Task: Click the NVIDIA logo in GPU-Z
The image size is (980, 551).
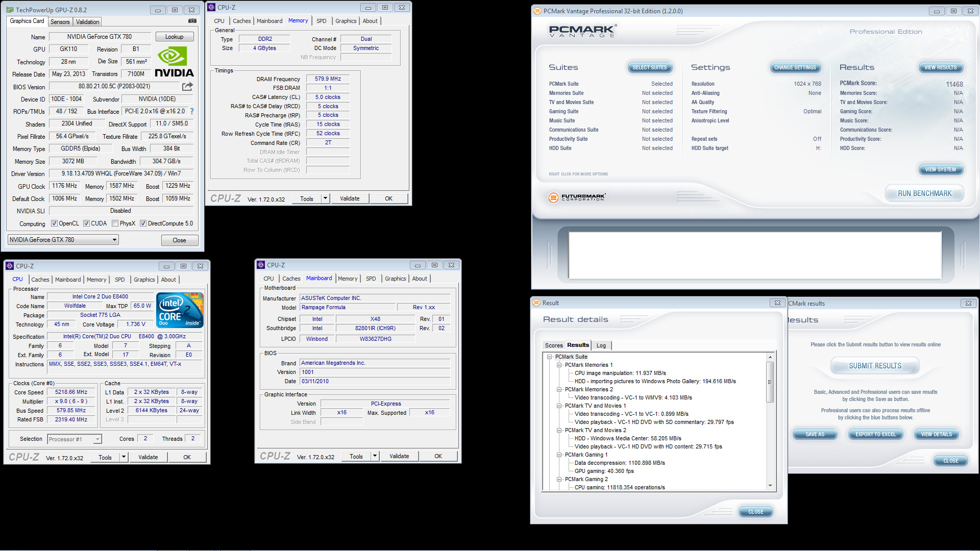Action: pyautogui.click(x=174, y=62)
